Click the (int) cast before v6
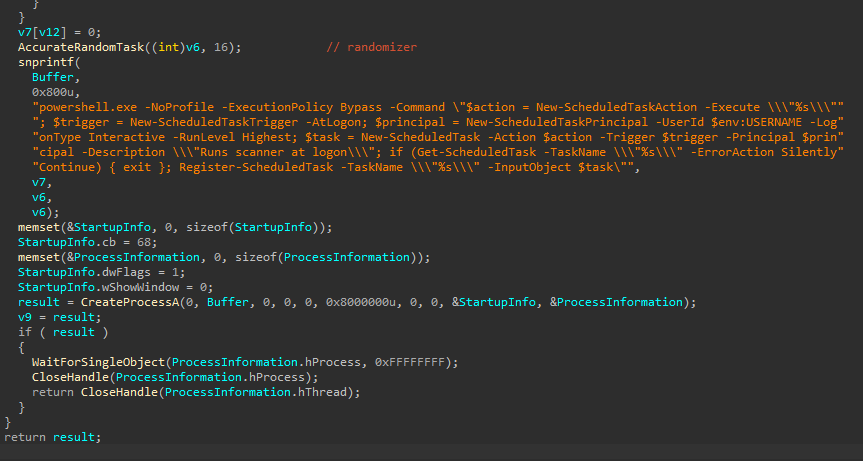Viewport: 863px width, 461px height. coord(168,47)
